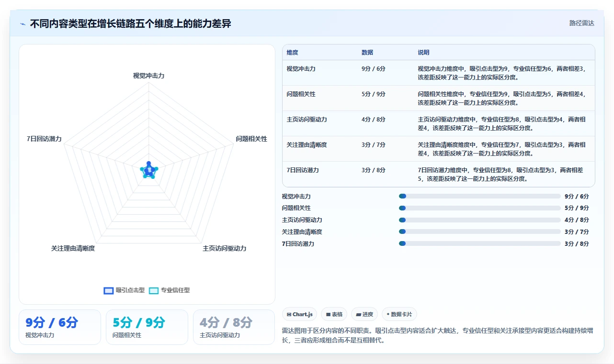The height and width of the screenshot is (364, 614).
Task: Click the 视觉冲击力 description in 说明 column
Action: [x=502, y=73]
